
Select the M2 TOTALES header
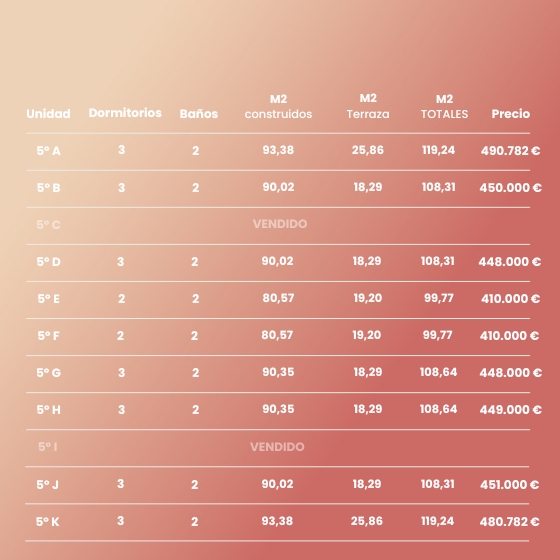[x=444, y=106]
